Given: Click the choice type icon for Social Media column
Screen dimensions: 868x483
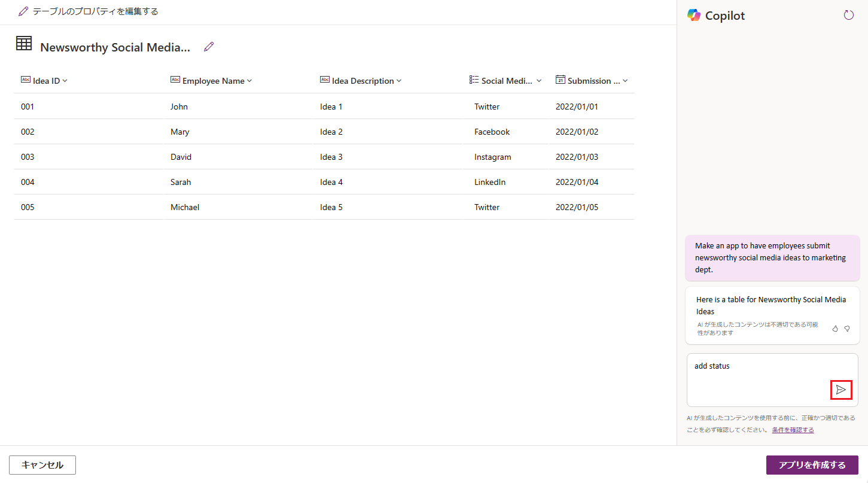Looking at the screenshot, I should [474, 80].
